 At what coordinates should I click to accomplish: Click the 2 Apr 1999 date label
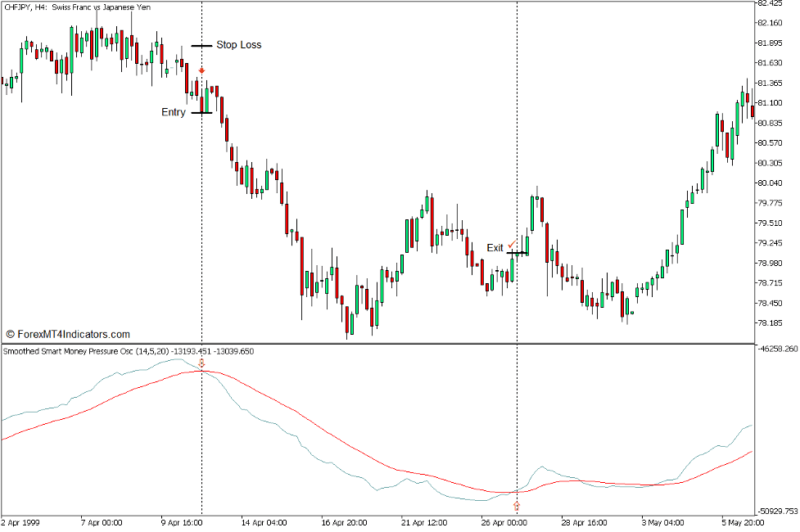coord(20,521)
